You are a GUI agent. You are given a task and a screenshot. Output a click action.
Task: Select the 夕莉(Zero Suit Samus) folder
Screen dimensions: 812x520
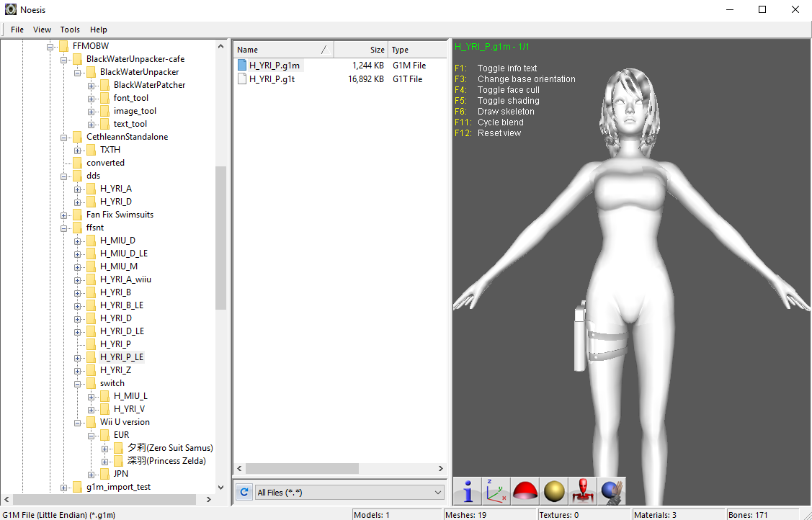(x=170, y=447)
